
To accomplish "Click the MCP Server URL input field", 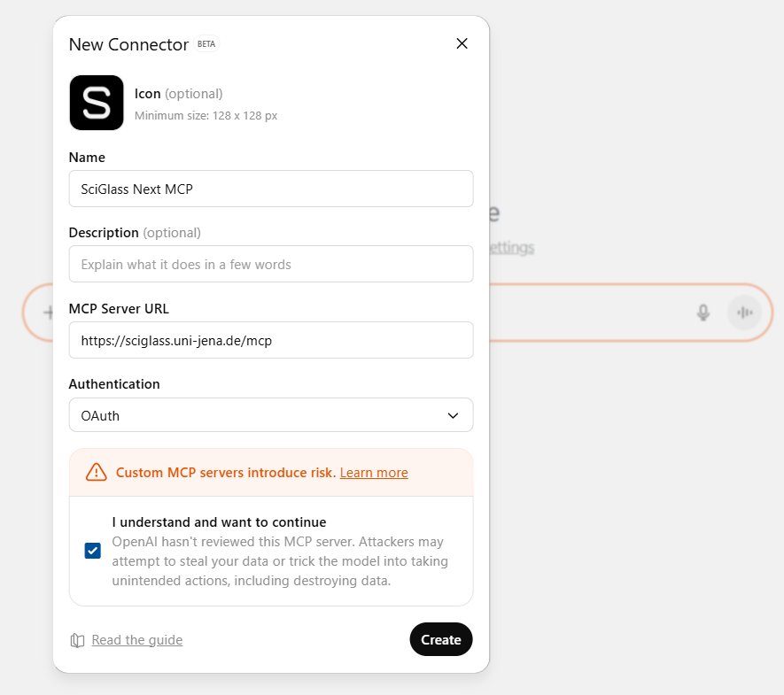I will pos(270,340).
